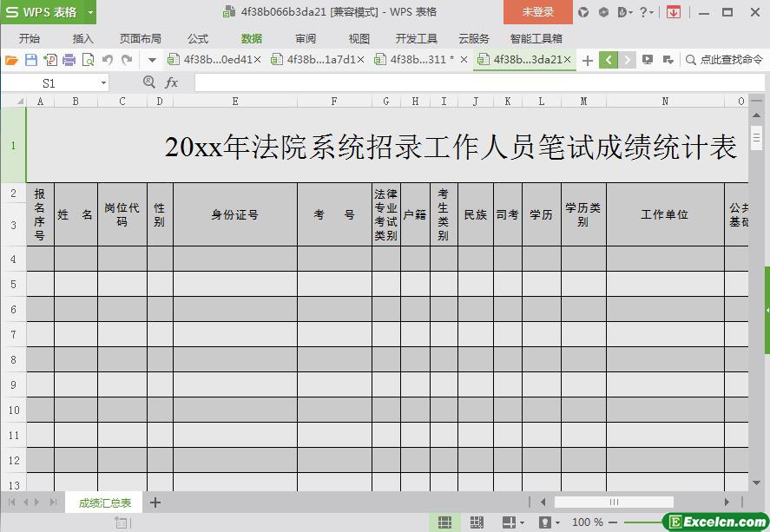Open a new document tab with plus
Screen dimensions: 770x532
(x=588, y=60)
